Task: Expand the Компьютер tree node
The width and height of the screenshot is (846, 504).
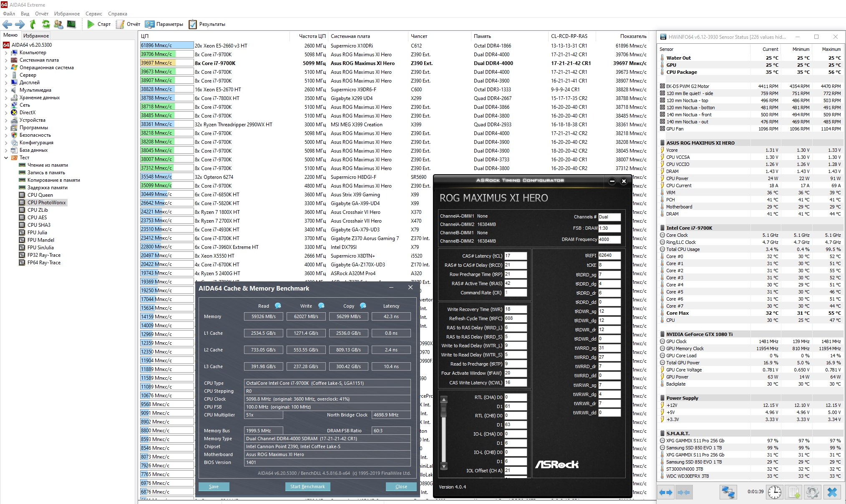Action: (6, 53)
